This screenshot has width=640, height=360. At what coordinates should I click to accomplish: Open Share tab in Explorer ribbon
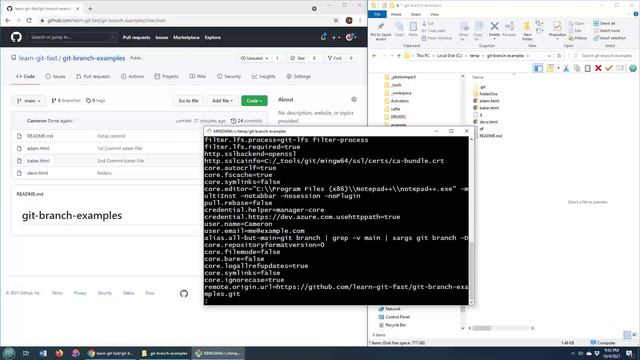(x=416, y=14)
